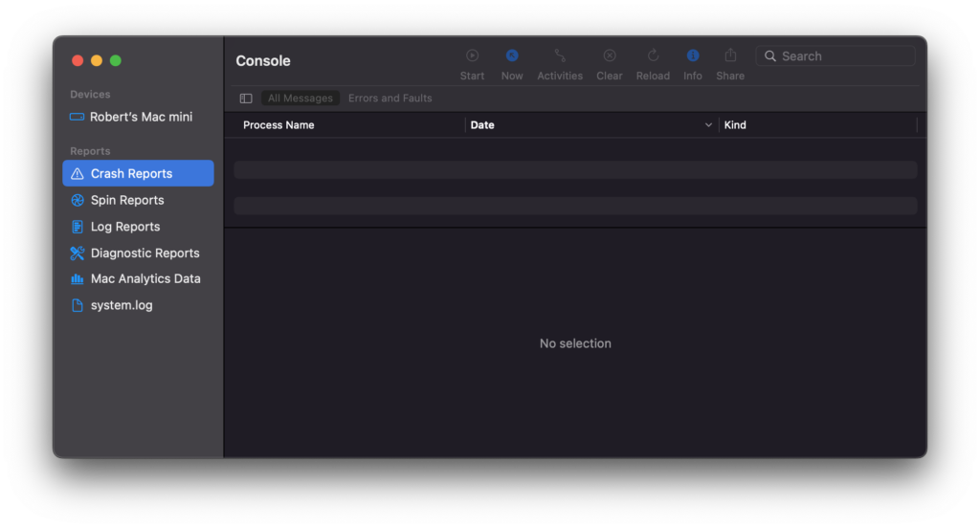The image size is (980, 528).
Task: Switch to Errors and Faults filter
Action: tap(390, 99)
